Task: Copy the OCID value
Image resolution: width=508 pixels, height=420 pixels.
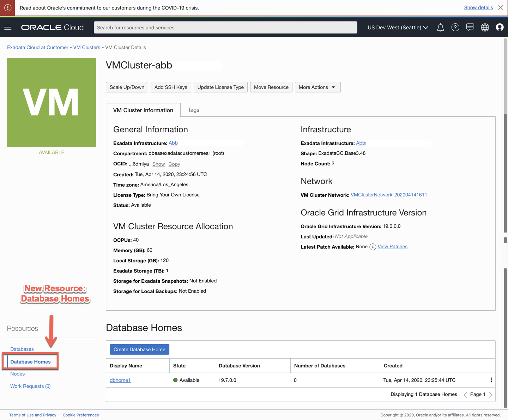Action: (x=174, y=164)
